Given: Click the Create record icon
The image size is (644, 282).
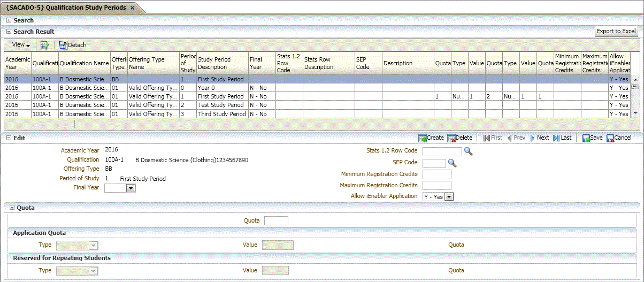Looking at the screenshot, I should [x=422, y=138].
